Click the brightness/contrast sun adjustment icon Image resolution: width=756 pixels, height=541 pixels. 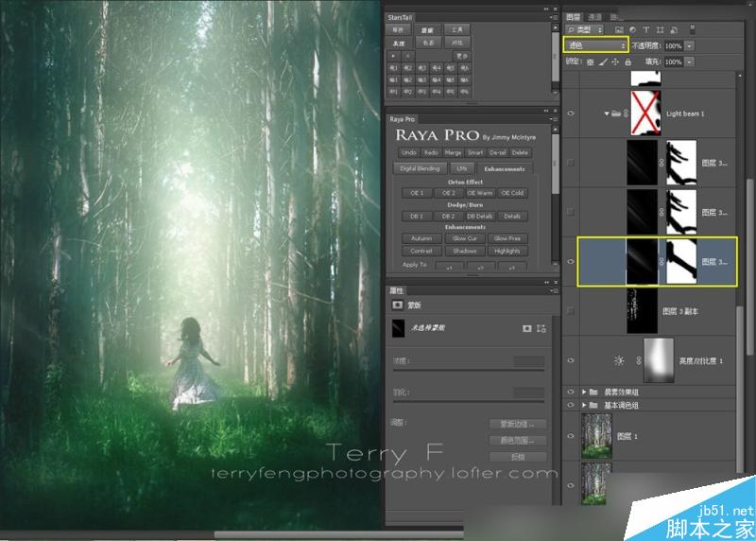coord(619,360)
